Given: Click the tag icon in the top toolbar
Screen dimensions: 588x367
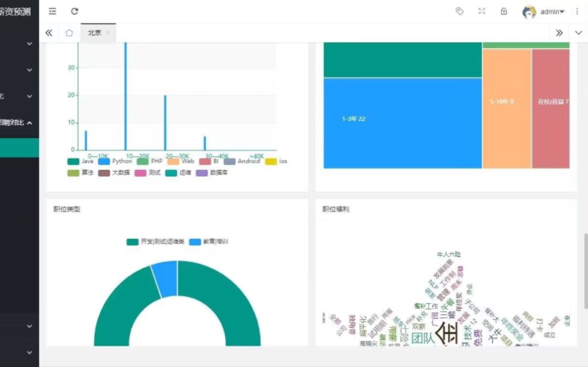Looking at the screenshot, I should click(x=459, y=11).
